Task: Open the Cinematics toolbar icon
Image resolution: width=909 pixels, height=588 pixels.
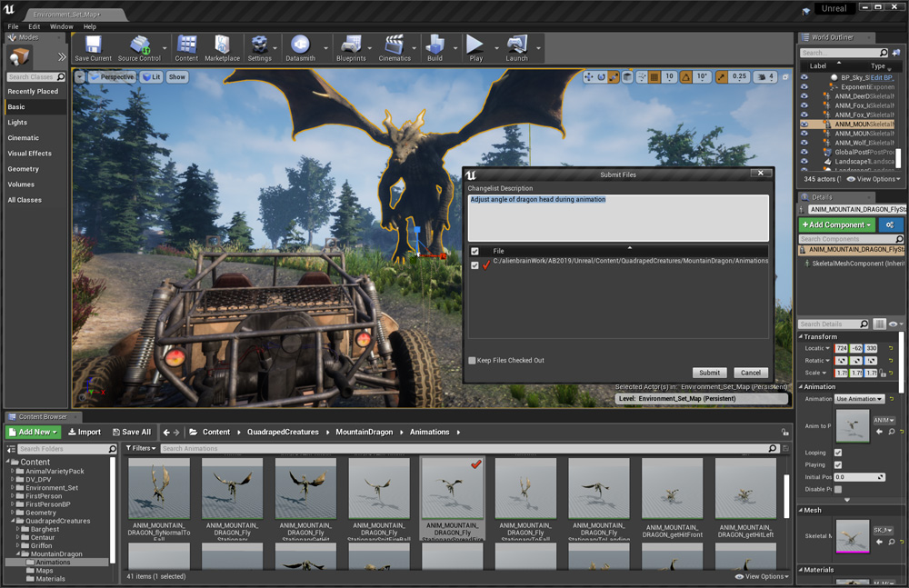Action: [395, 48]
